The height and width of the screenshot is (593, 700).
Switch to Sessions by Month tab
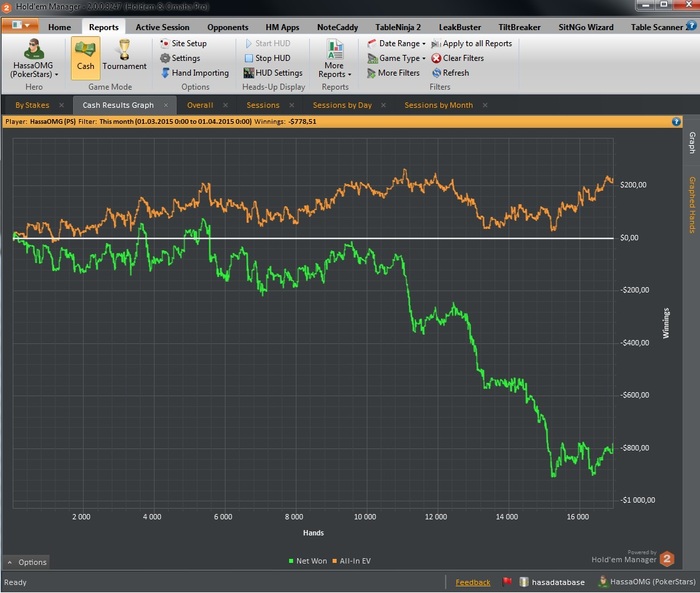[438, 105]
